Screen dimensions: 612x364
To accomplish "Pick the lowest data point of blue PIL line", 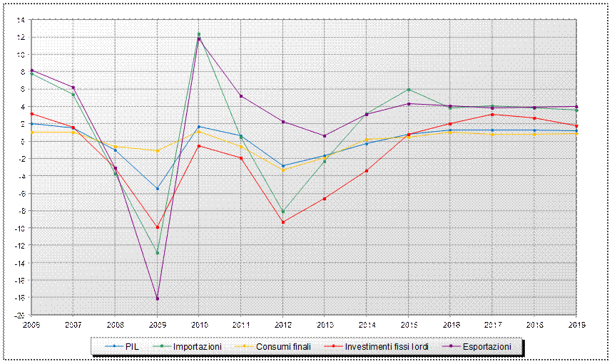I will coord(158,189).
